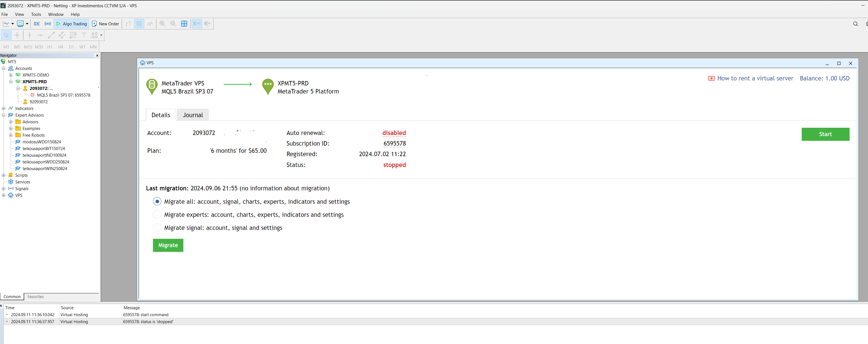Select the trendline drawing tool
Screen dimensions: 868x344
[x=51, y=35]
